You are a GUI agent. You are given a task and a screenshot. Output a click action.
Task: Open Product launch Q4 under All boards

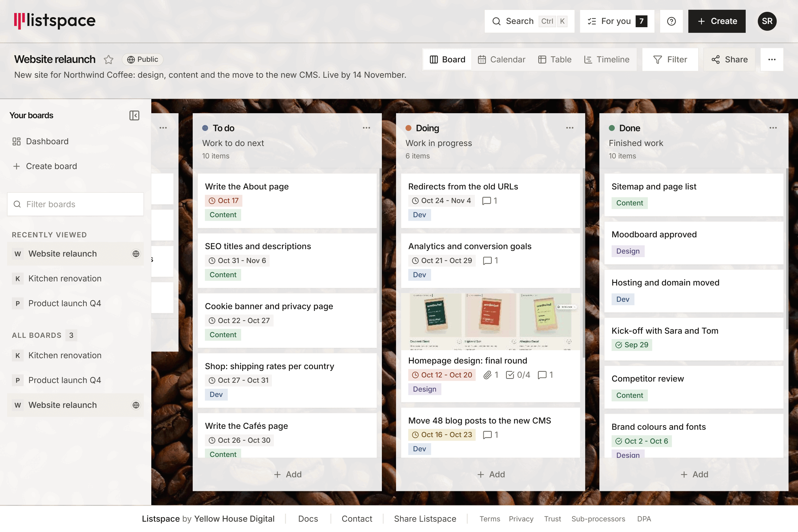pos(75,380)
